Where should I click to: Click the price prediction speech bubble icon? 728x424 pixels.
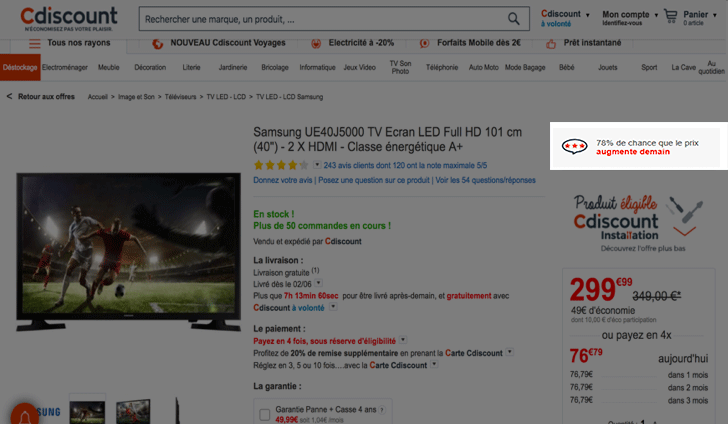574,146
